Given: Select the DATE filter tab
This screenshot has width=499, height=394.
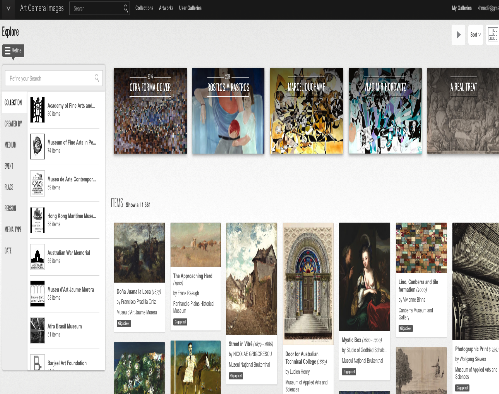Looking at the screenshot, I should click(8, 250).
